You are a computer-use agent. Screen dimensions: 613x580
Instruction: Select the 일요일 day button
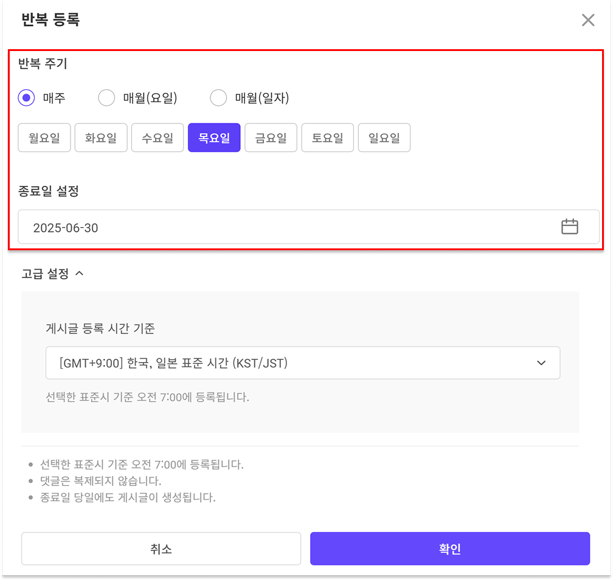click(384, 138)
